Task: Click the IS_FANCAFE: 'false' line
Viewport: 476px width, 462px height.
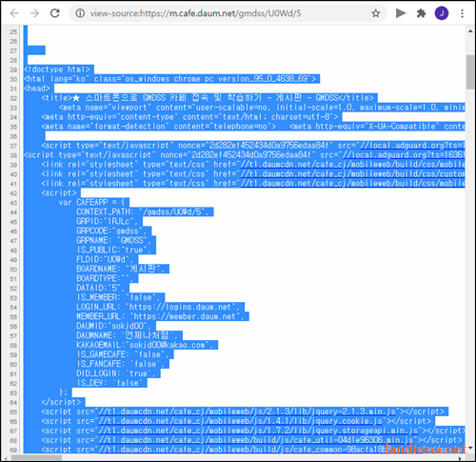Action: [x=121, y=364]
